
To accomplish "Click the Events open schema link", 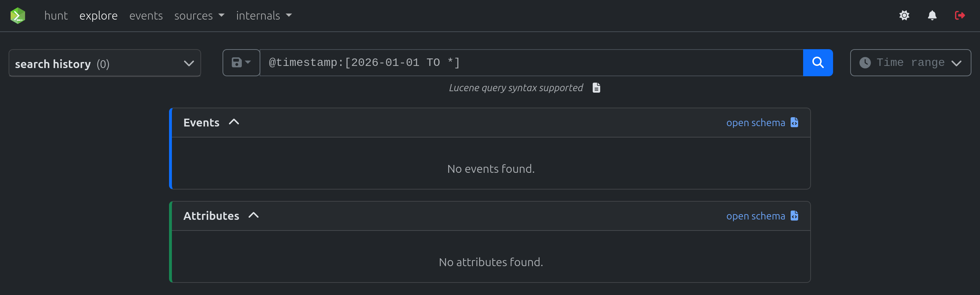I will pos(755,123).
